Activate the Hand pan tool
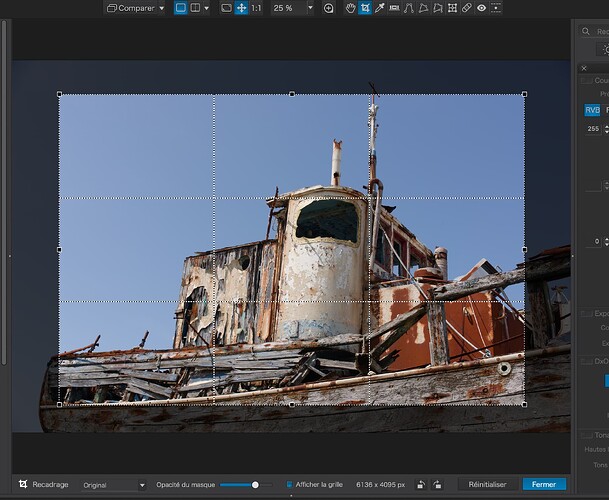Viewport: 609px width, 500px height. (x=350, y=8)
